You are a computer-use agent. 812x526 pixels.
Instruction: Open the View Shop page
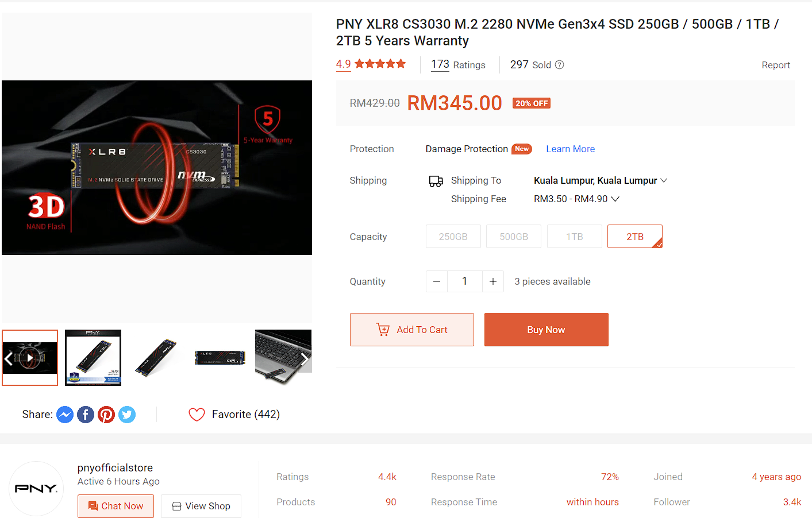[201, 506]
